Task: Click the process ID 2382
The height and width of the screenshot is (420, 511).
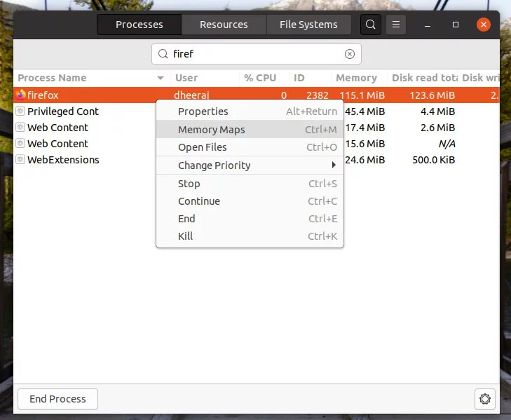Action: click(318, 95)
